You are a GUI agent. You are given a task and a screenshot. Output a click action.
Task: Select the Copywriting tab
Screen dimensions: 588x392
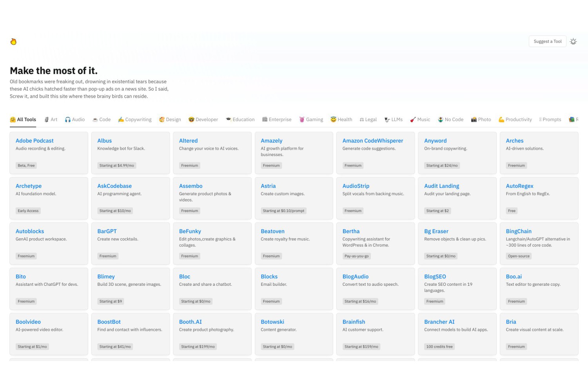click(x=135, y=120)
